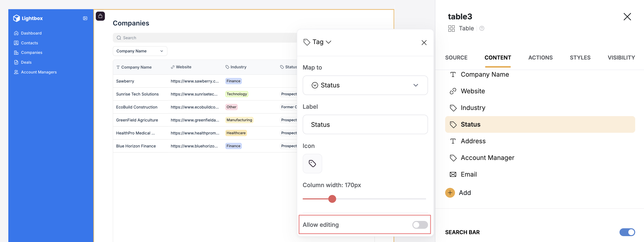Viewport: 644px width, 242px height.
Task: Click the column width slider handle
Action: 332,199
